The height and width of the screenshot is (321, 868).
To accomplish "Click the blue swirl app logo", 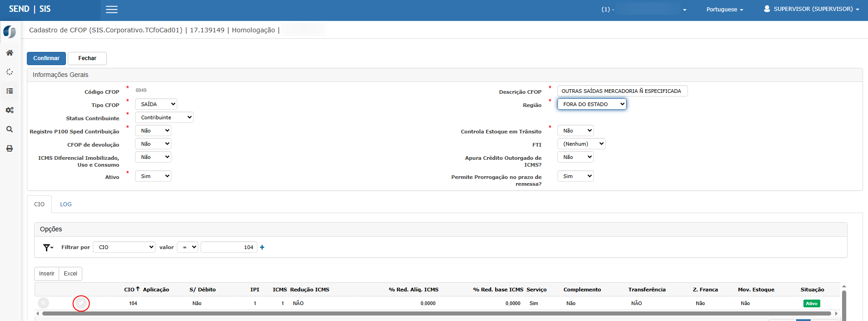I will click(10, 32).
